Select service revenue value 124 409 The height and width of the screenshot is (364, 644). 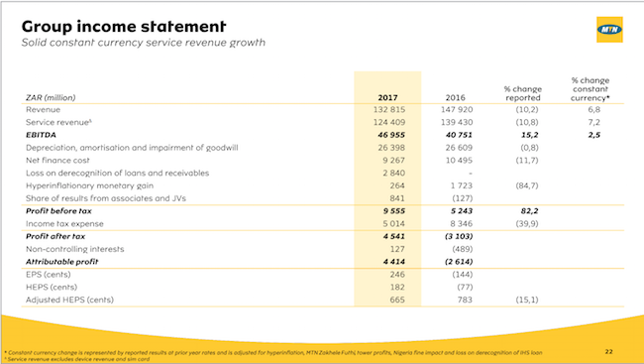pos(389,122)
